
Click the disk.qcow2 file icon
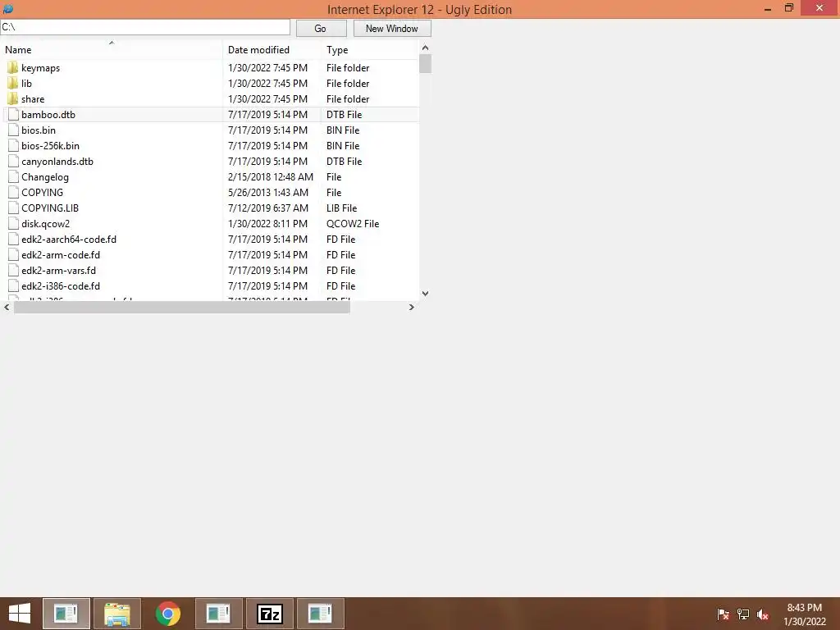coord(13,223)
